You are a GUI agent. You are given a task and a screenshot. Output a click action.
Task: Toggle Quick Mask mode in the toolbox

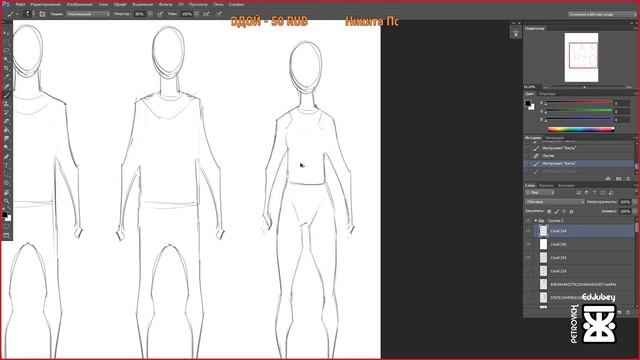tap(6, 226)
